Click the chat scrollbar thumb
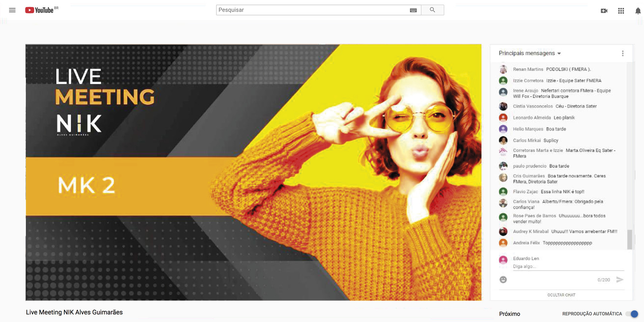The height and width of the screenshot is (322, 644). [x=630, y=239]
